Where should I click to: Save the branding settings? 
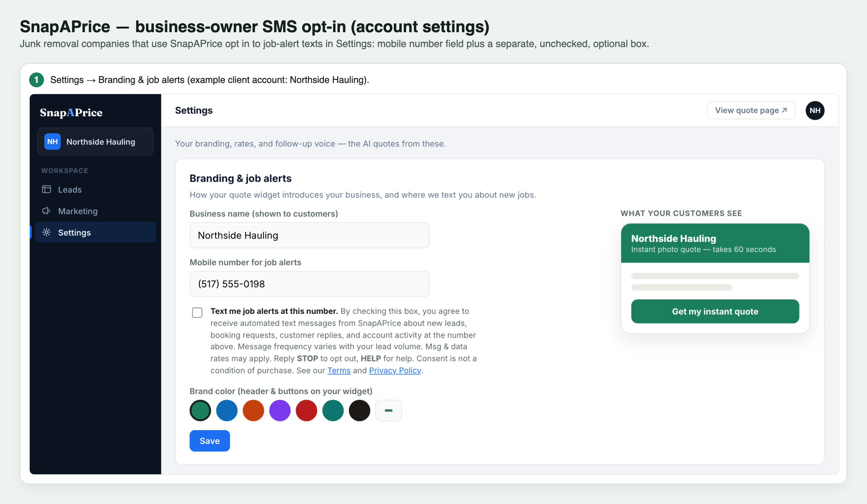click(210, 441)
